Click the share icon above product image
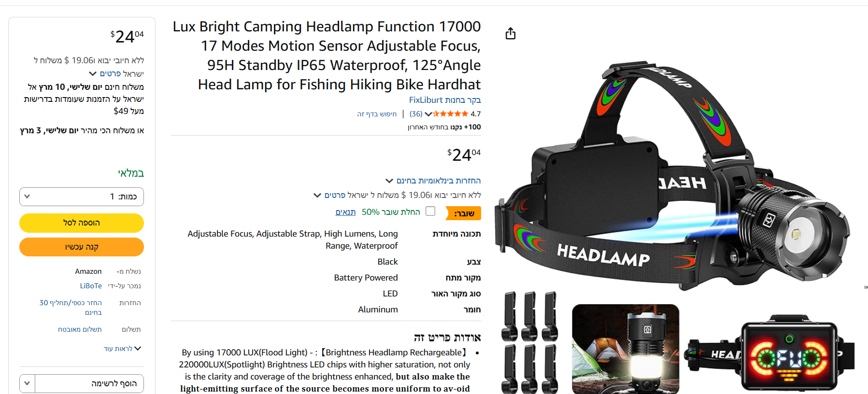Screen dimensions: 868x394 click(511, 34)
